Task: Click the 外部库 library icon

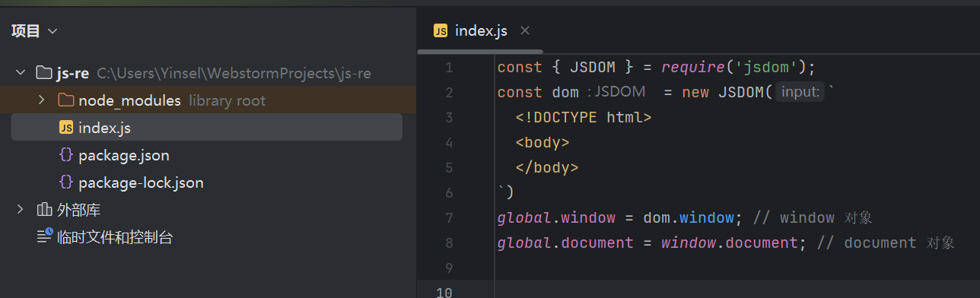Action: [x=44, y=210]
